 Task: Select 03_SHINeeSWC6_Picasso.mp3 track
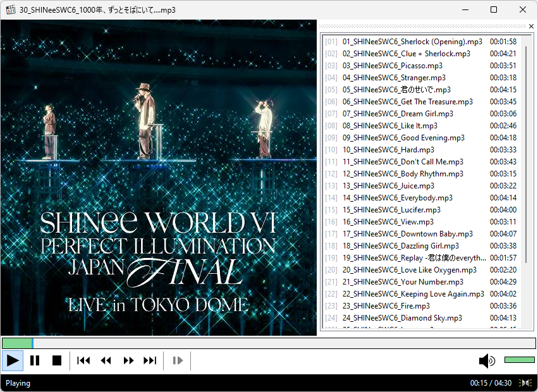(421, 66)
